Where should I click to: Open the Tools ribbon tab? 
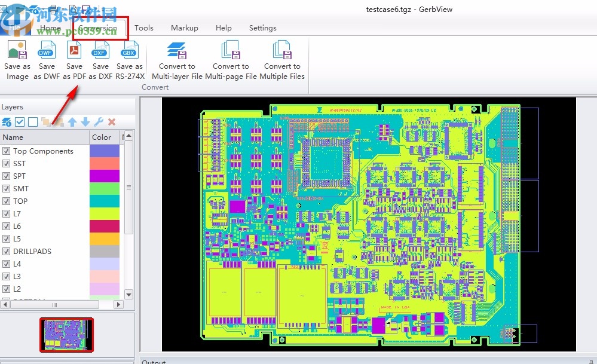coord(143,28)
